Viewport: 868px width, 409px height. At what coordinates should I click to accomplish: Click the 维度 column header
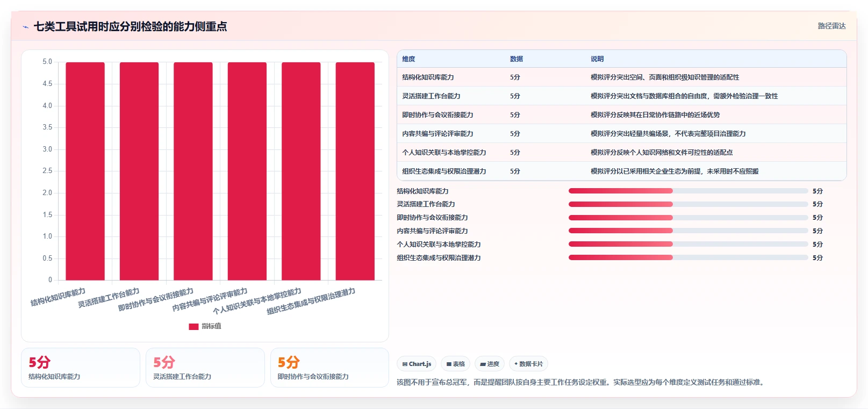click(408, 59)
